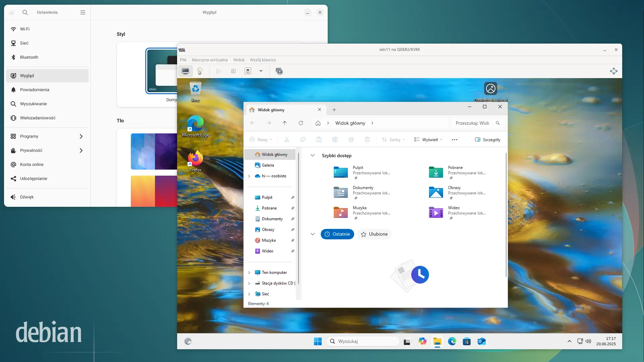Expand Prywatność submenu arrow
This screenshot has width=644, height=362.
[81, 150]
